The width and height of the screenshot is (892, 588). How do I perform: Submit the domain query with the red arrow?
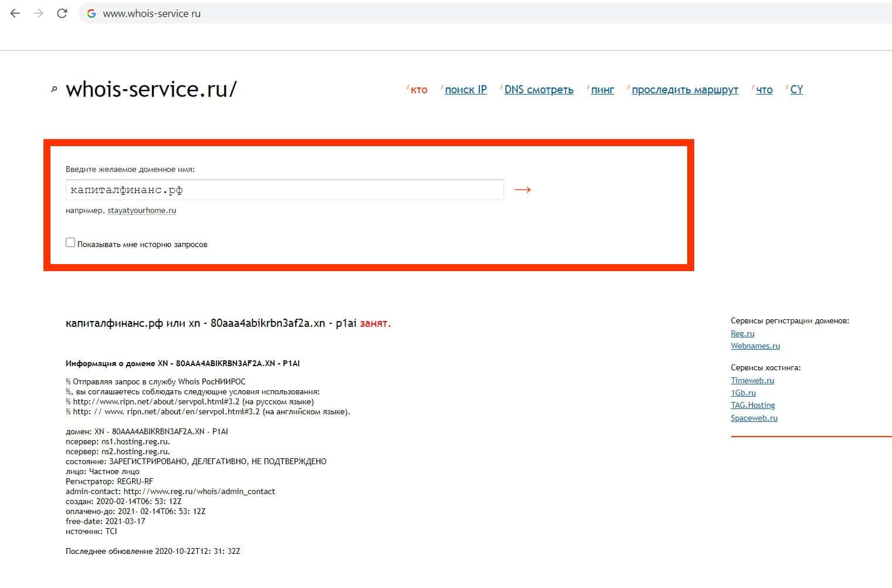pos(522,190)
